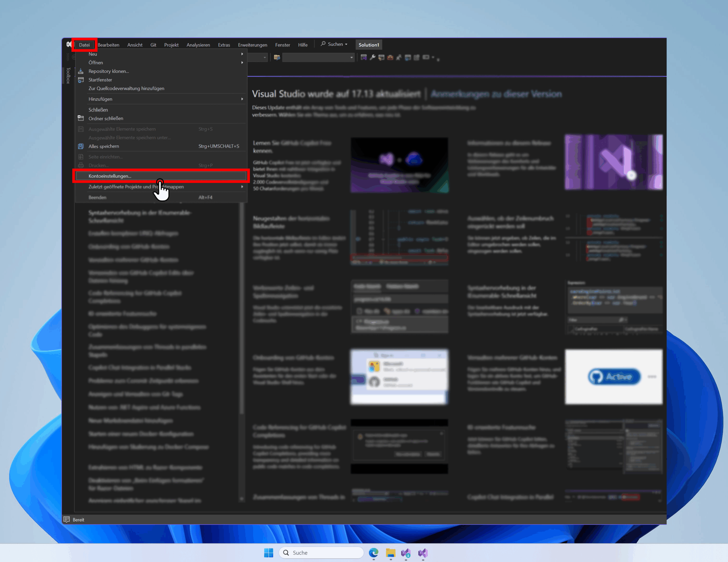Open the Fenster menu
The width and height of the screenshot is (728, 562).
(283, 45)
